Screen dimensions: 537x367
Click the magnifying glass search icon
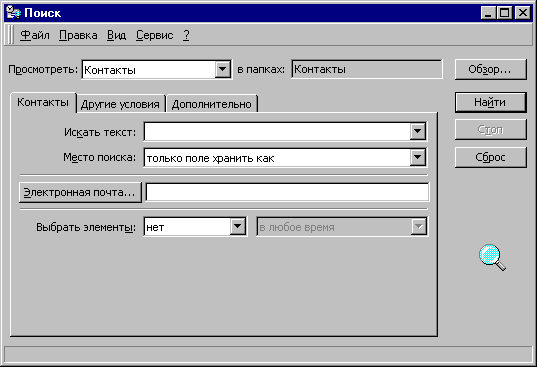(492, 257)
